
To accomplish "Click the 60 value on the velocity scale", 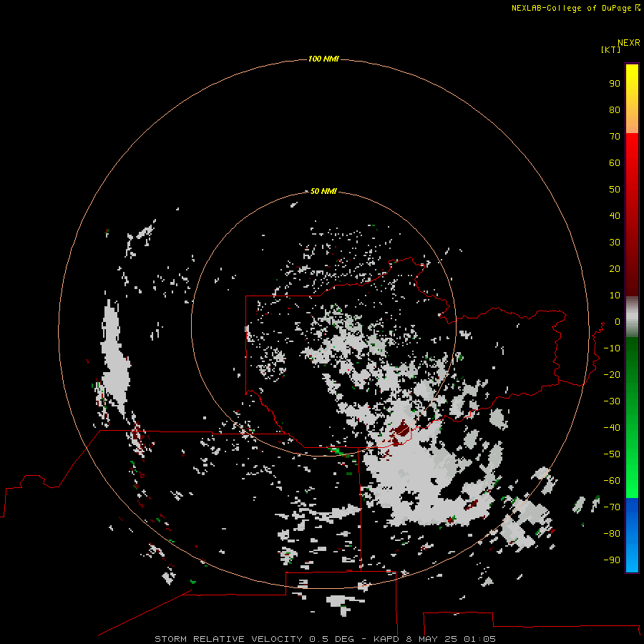I will coord(615,163).
